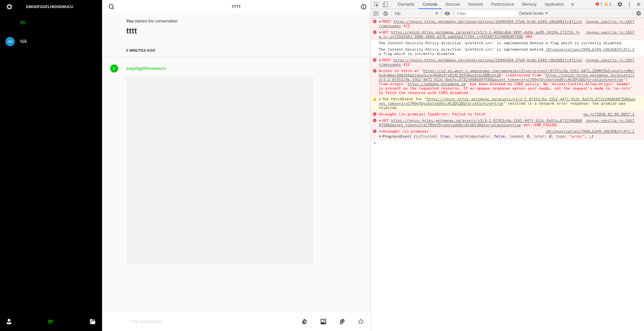The image size is (644, 331).
Task: Open the image upload icon
Action: click(x=323, y=322)
